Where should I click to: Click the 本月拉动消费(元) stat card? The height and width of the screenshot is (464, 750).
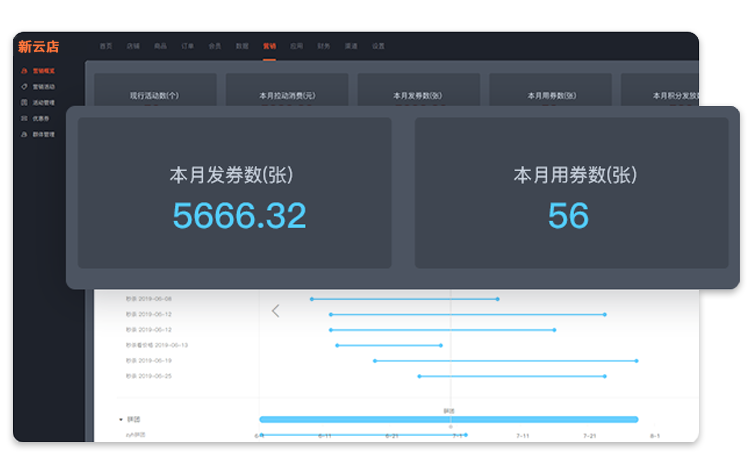[286, 92]
